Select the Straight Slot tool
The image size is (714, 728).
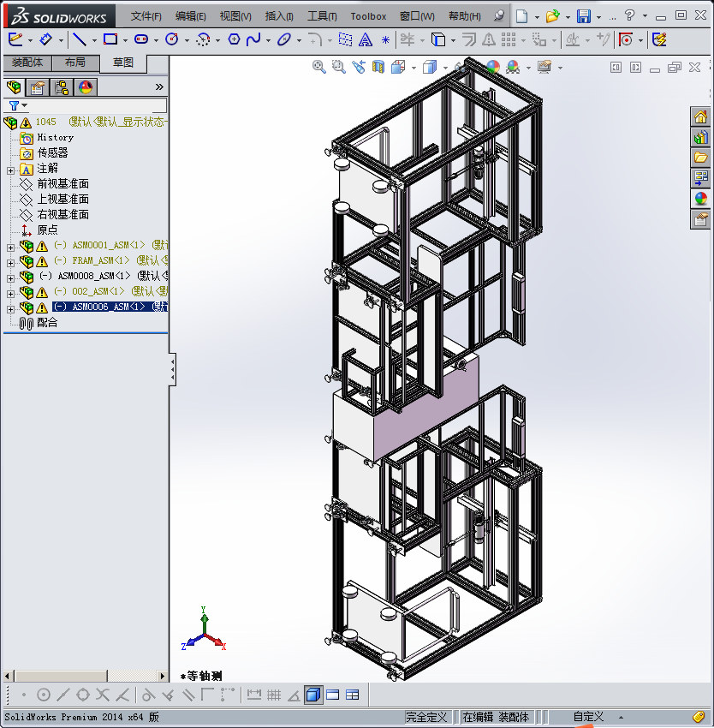click(141, 39)
